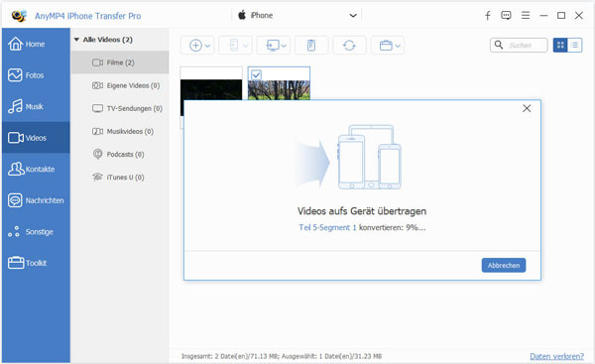Click the AnyMP4 bee logo

pos(19,16)
